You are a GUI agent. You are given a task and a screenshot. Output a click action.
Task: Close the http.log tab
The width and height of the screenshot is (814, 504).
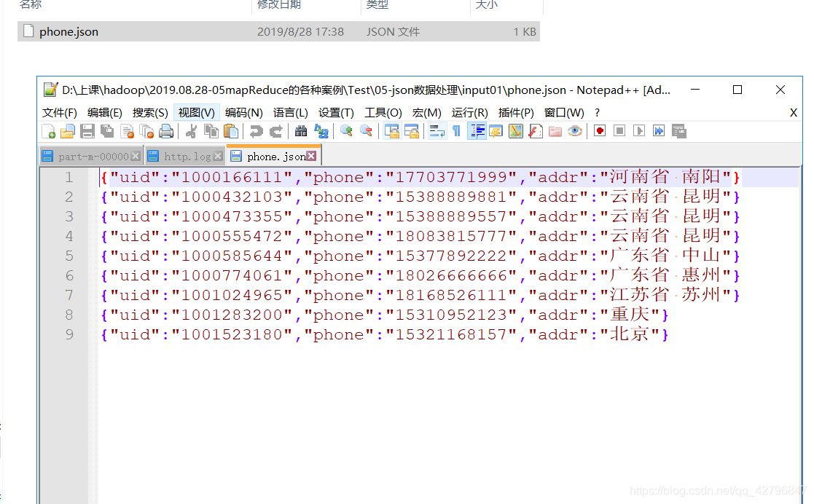pos(218,157)
